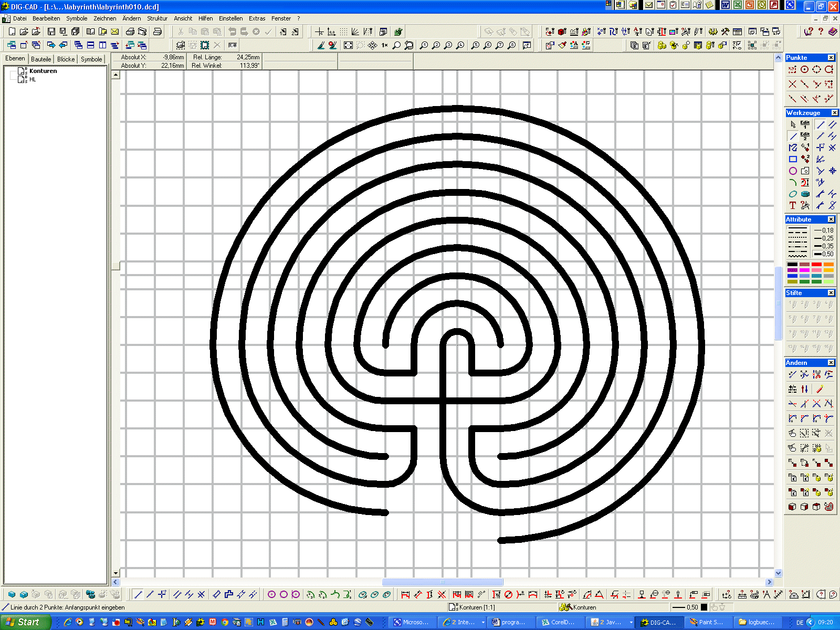Select the dashed line style
The height and width of the screenshot is (630, 840).
click(797, 232)
